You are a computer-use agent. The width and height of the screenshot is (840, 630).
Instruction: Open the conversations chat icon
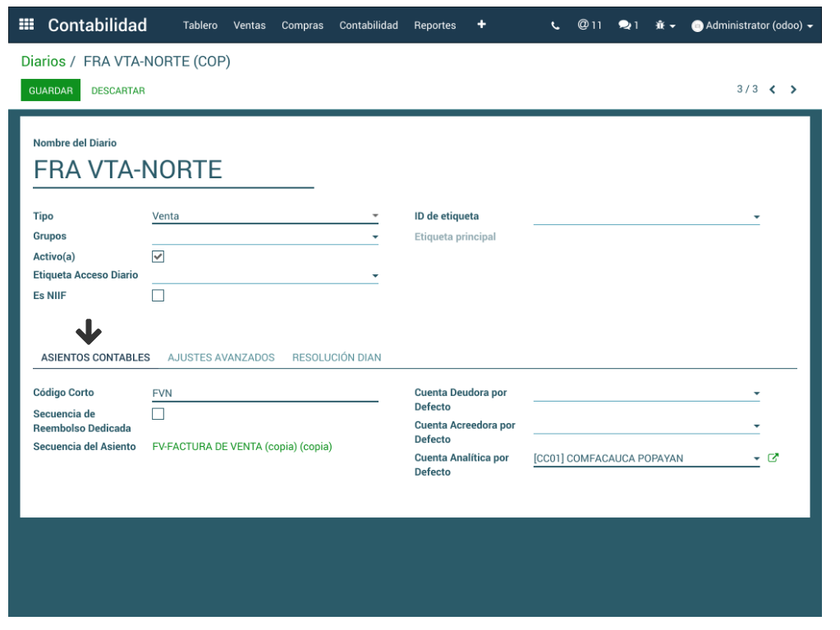click(628, 25)
